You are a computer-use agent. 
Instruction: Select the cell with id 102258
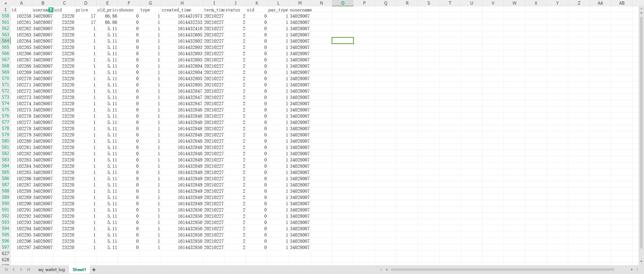coord(21,16)
